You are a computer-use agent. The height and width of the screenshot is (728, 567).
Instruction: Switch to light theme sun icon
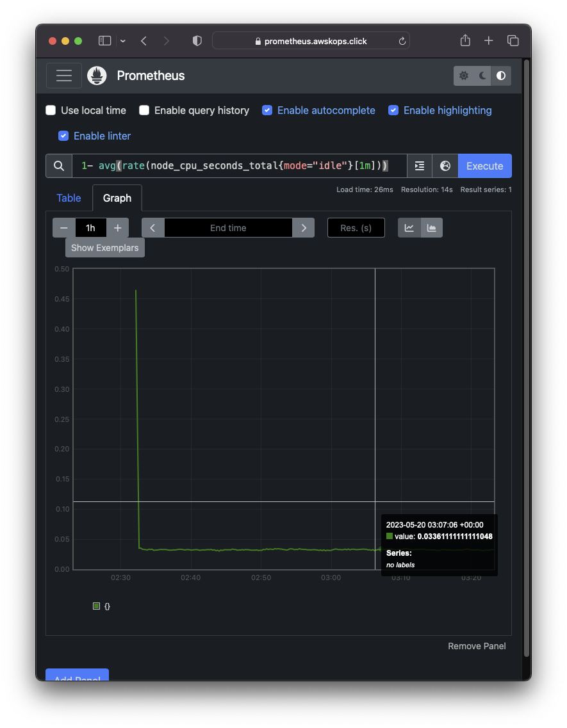tap(464, 76)
